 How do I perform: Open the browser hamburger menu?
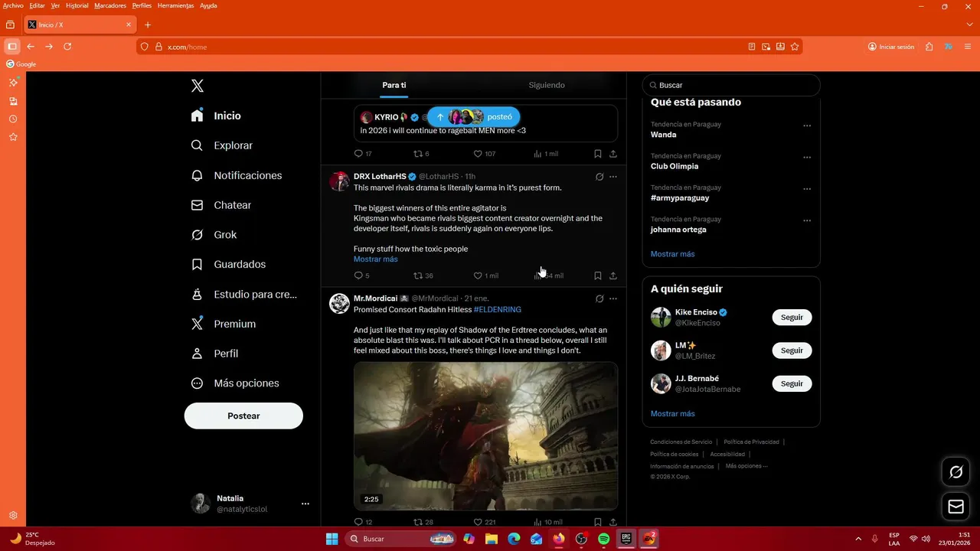pos(968,47)
